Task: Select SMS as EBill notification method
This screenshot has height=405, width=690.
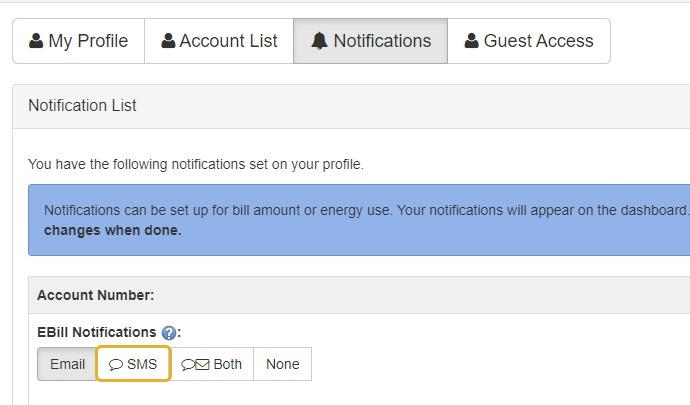Action: pyautogui.click(x=133, y=364)
